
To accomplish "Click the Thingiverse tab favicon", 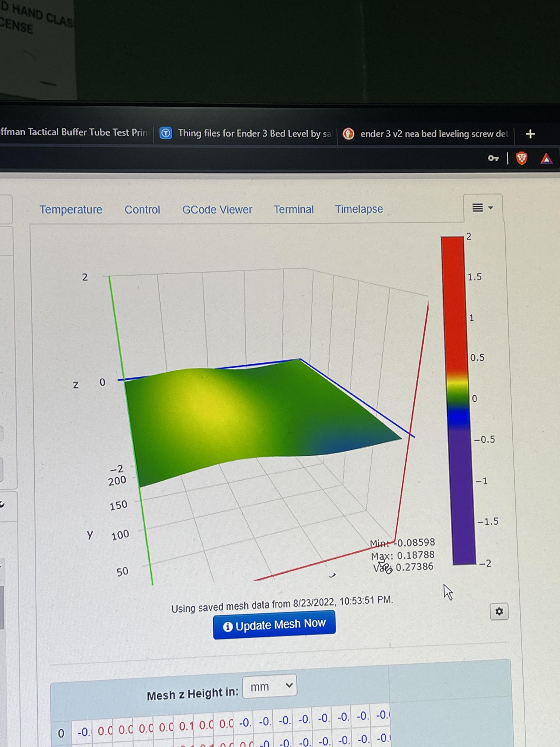I will 166,133.
